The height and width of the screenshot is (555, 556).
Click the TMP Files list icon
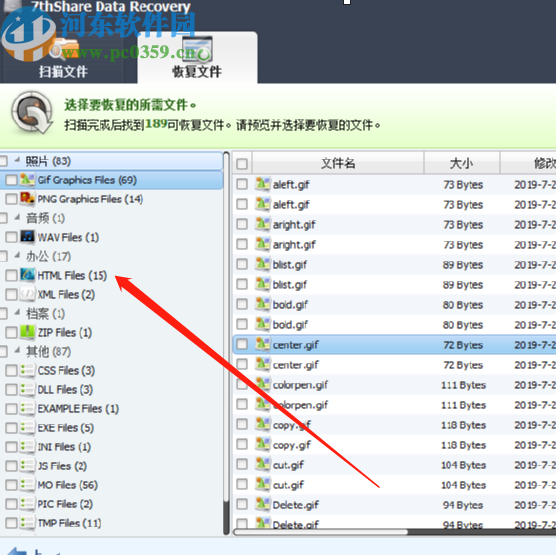point(27,523)
